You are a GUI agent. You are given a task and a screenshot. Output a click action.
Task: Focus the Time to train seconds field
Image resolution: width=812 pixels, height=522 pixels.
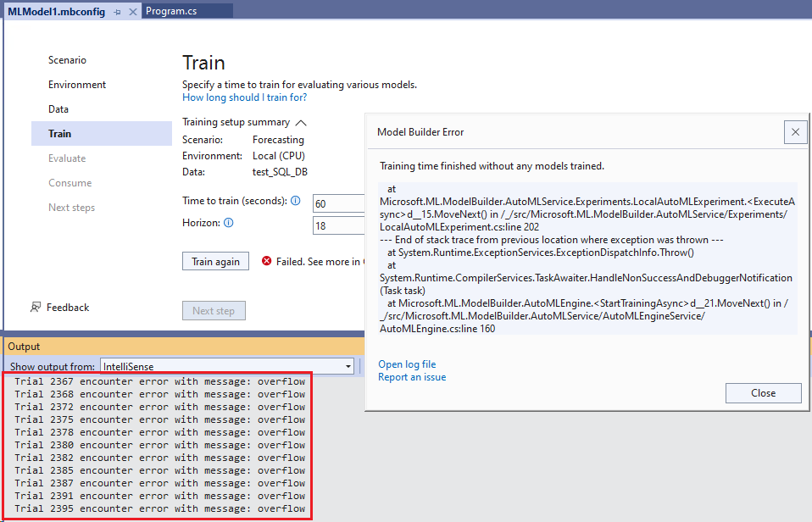pos(339,203)
